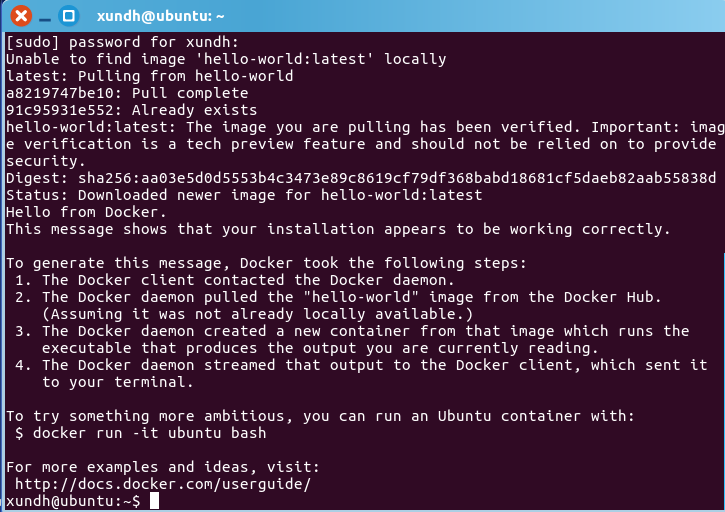The width and height of the screenshot is (725, 512).
Task: Click the 'Unable to find image' error line
Action: (x=226, y=59)
